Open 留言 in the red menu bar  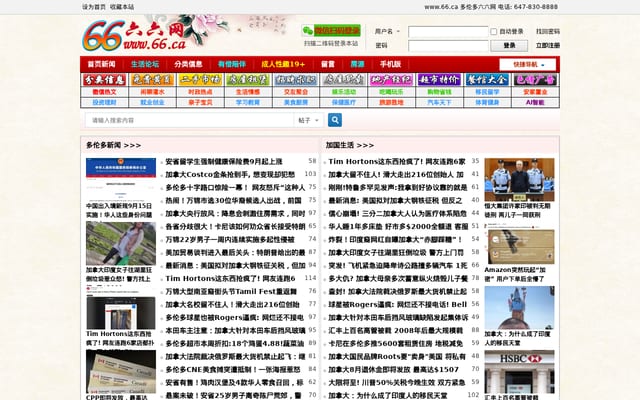click(x=327, y=64)
